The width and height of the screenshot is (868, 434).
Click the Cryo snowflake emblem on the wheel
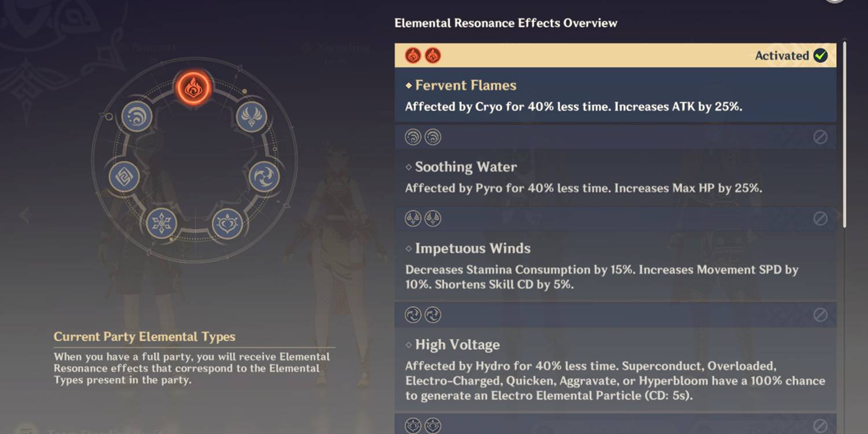(161, 224)
